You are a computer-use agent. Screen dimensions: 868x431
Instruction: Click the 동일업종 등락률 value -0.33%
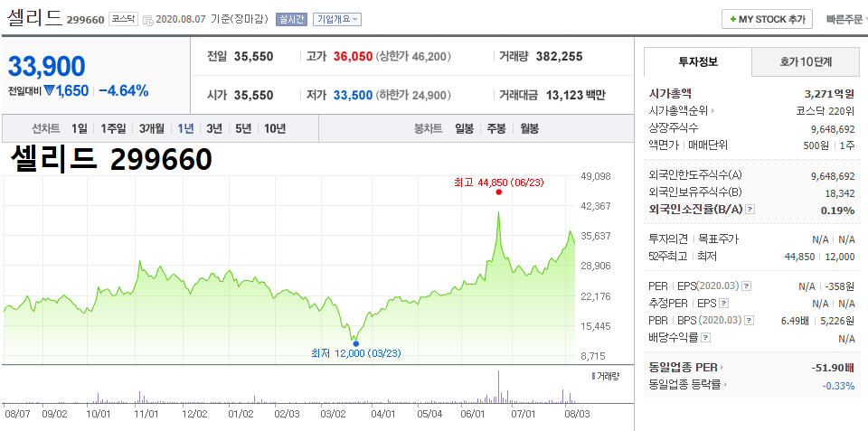pos(838,385)
